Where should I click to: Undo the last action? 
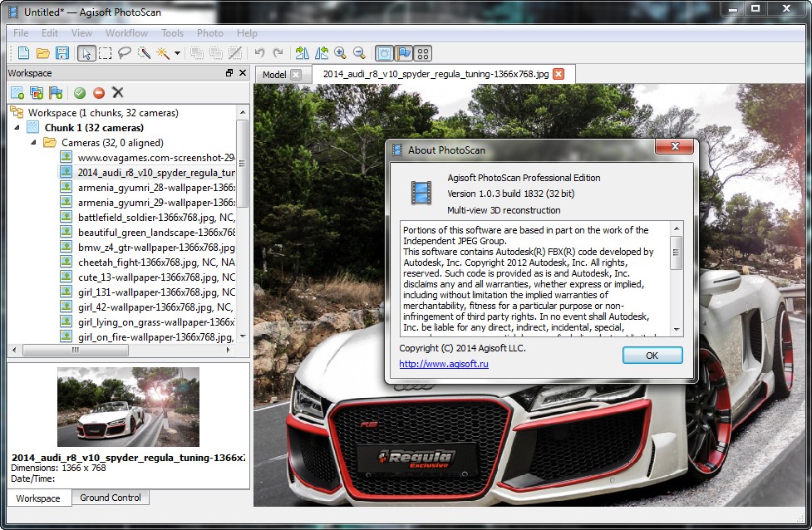259,53
